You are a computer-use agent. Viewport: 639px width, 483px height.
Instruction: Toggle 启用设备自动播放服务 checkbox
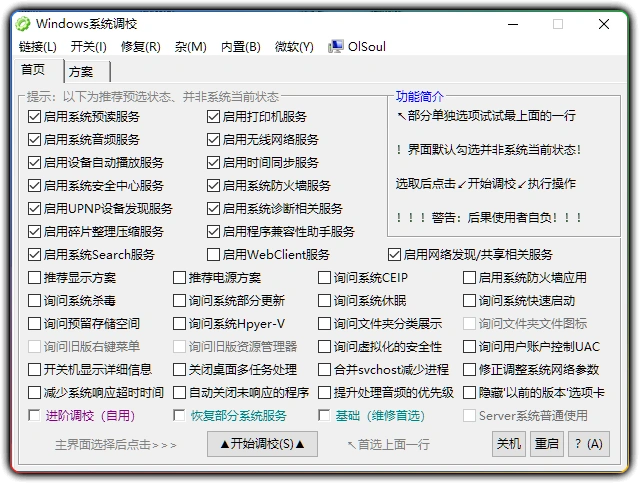tap(34, 163)
